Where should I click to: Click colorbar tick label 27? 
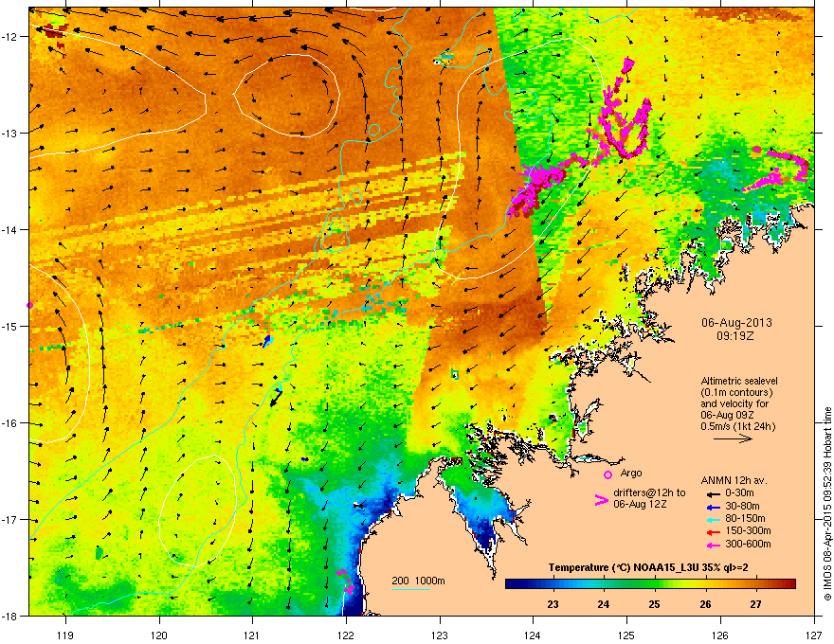coord(756,604)
